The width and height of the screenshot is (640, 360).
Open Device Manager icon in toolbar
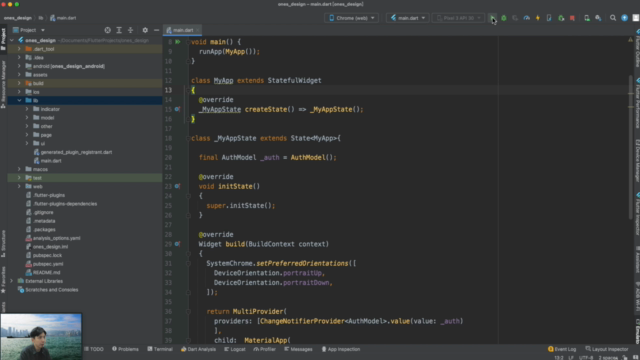pyautogui.click(x=587, y=18)
